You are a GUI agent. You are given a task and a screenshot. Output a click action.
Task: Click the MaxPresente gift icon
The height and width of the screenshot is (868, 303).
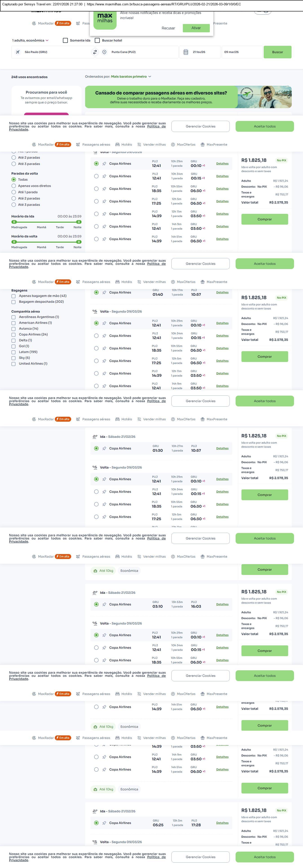coord(202,145)
